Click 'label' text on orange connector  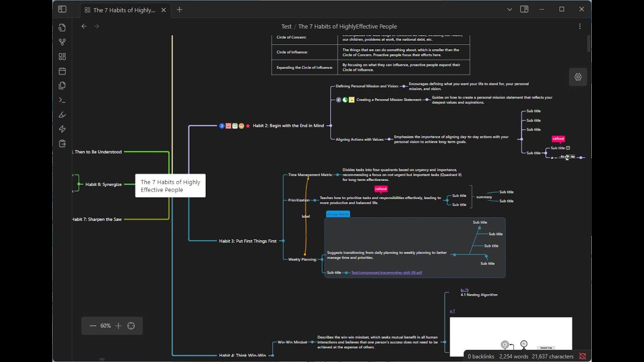point(306,216)
